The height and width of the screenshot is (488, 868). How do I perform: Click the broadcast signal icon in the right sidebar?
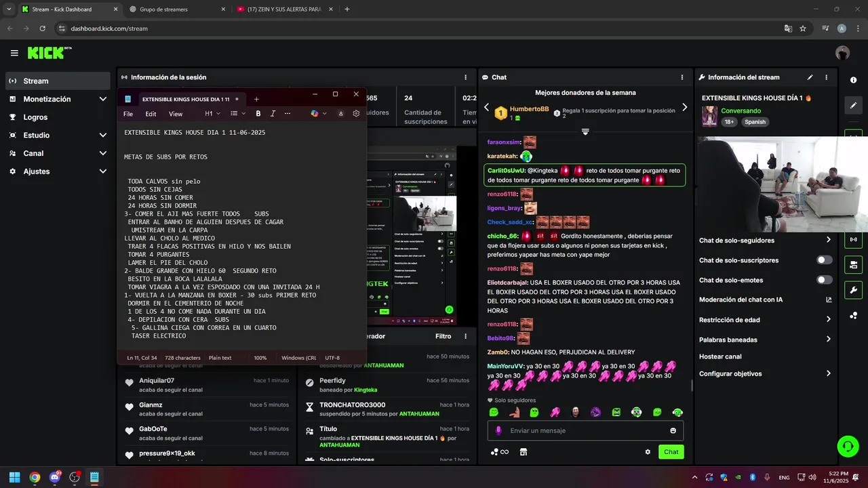pyautogui.click(x=853, y=239)
